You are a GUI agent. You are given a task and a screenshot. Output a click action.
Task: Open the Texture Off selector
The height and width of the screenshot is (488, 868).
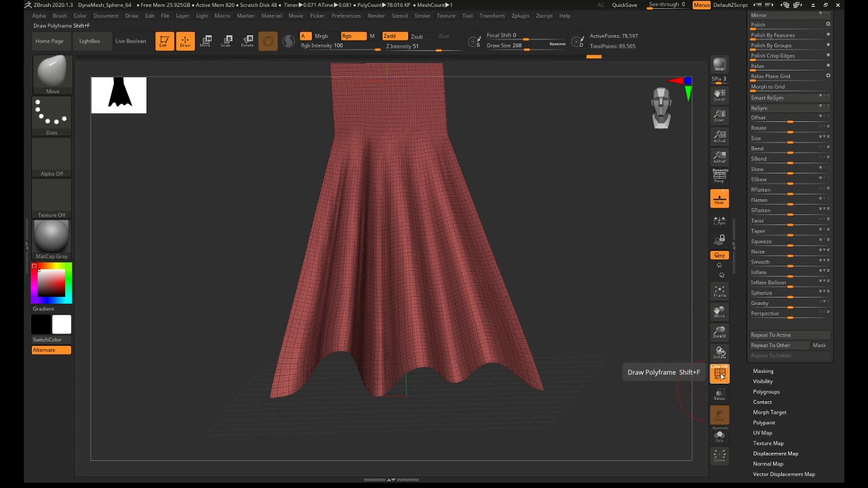coord(52,199)
